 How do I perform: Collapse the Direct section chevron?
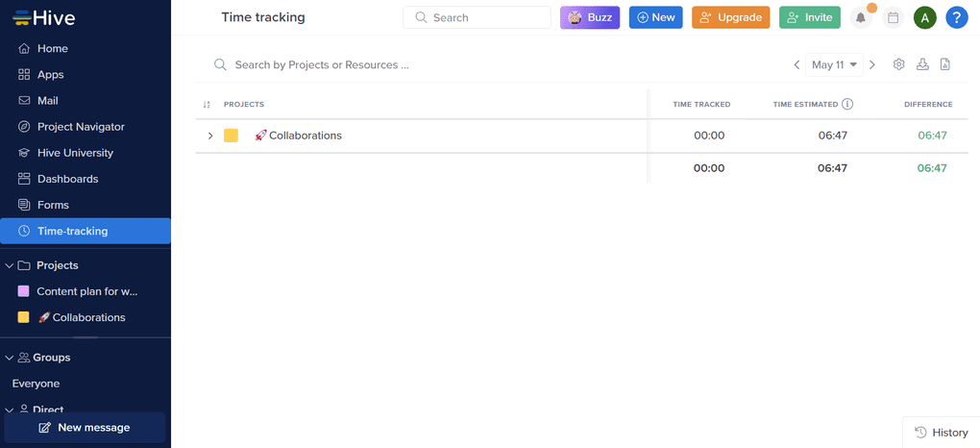(9, 410)
